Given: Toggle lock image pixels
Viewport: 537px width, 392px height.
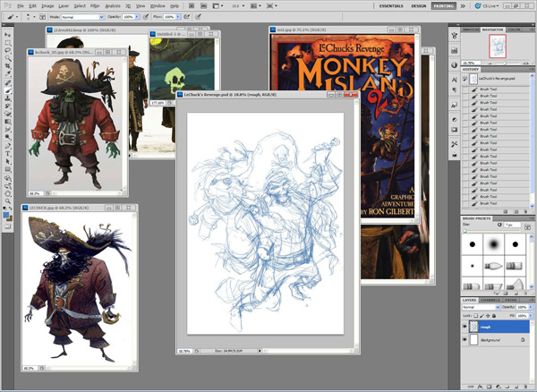Looking at the screenshot, I should point(482,315).
